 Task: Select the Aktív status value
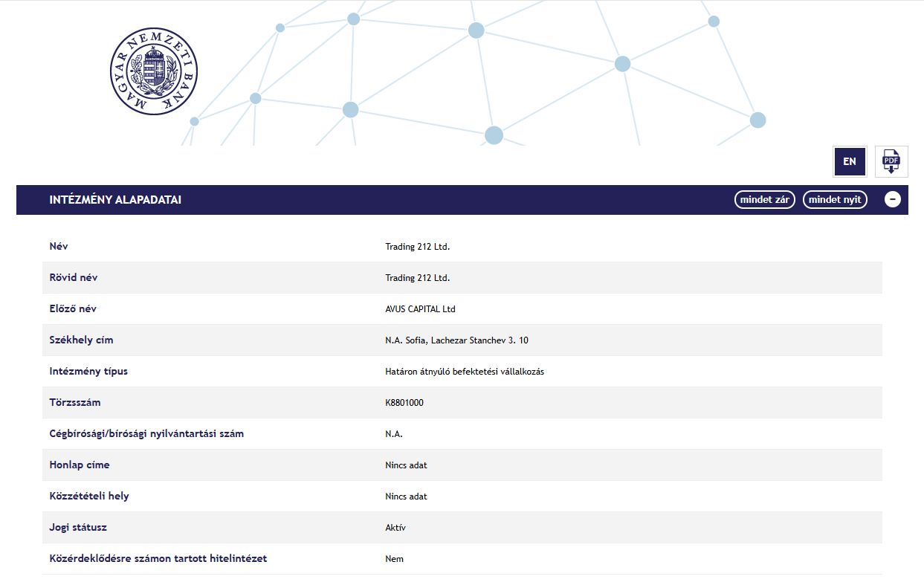click(395, 528)
